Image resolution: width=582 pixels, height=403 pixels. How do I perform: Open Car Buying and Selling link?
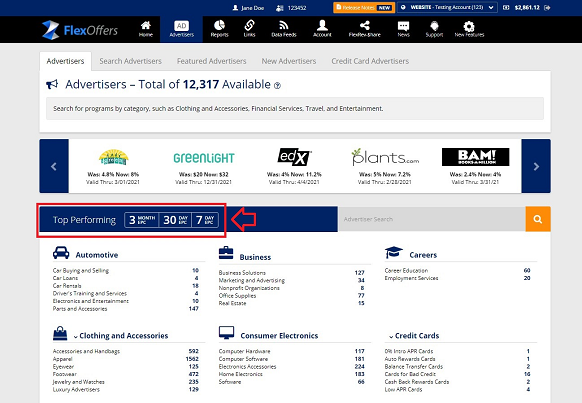pyautogui.click(x=81, y=271)
